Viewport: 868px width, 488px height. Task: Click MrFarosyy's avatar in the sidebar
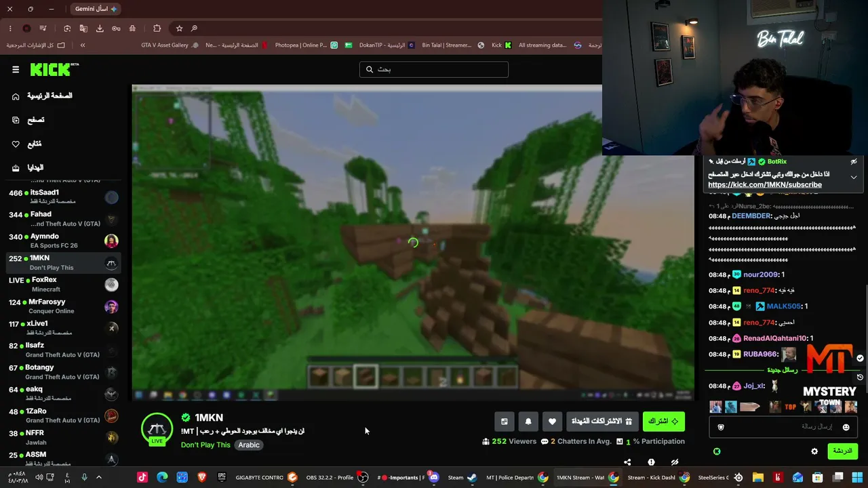click(112, 306)
